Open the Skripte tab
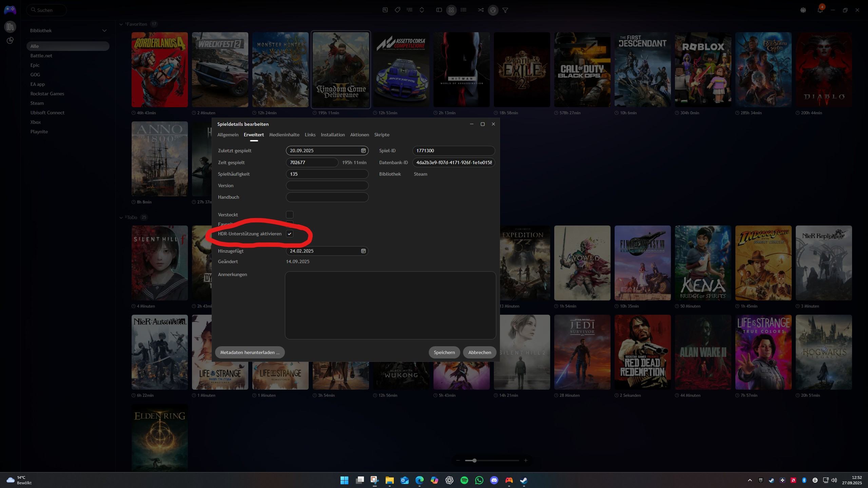The width and height of the screenshot is (868, 488). click(x=382, y=135)
